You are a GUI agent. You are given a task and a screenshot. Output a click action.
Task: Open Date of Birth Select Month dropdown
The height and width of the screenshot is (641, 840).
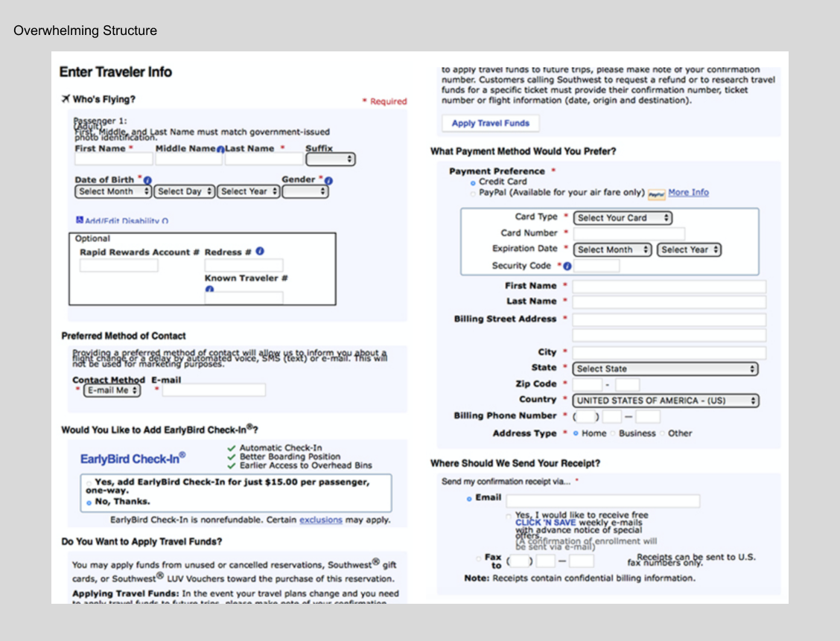(x=113, y=191)
